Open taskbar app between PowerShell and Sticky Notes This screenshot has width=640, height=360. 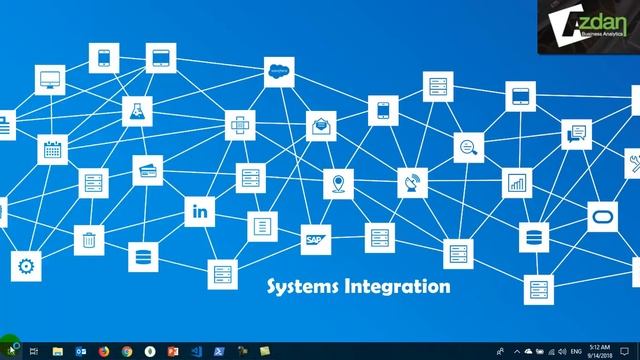click(242, 351)
